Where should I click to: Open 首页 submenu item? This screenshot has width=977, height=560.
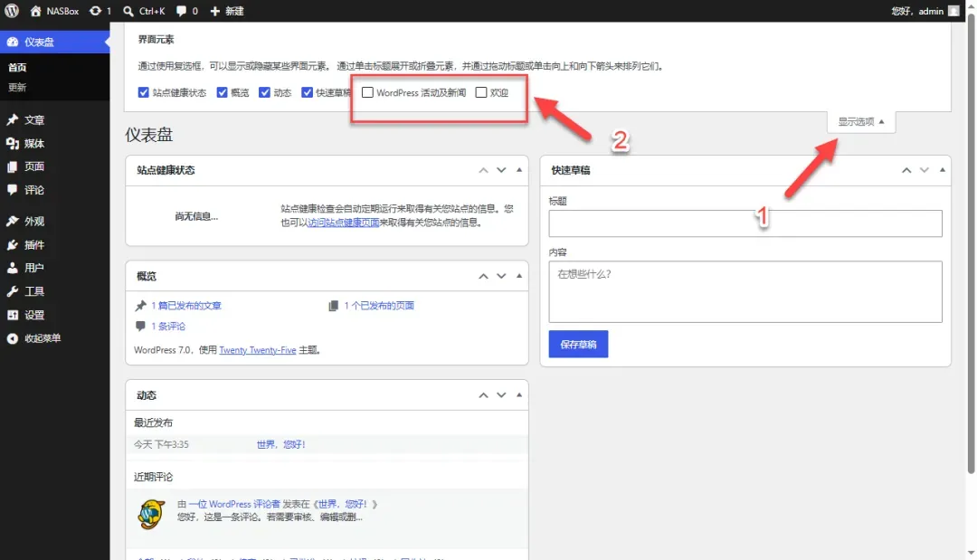[x=17, y=67]
